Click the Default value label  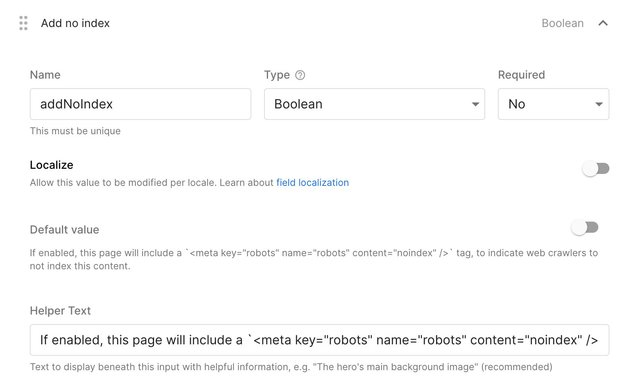[64, 230]
